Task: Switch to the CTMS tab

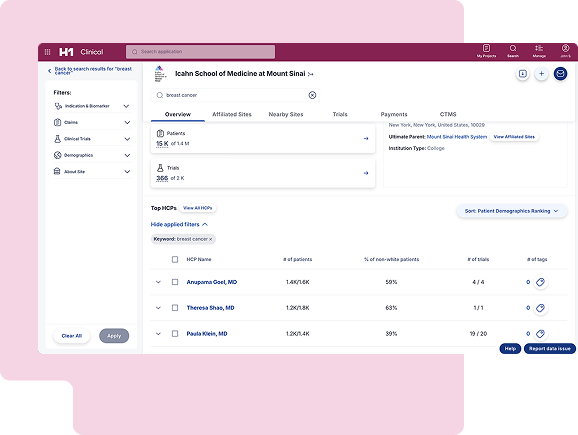Action: (448, 114)
